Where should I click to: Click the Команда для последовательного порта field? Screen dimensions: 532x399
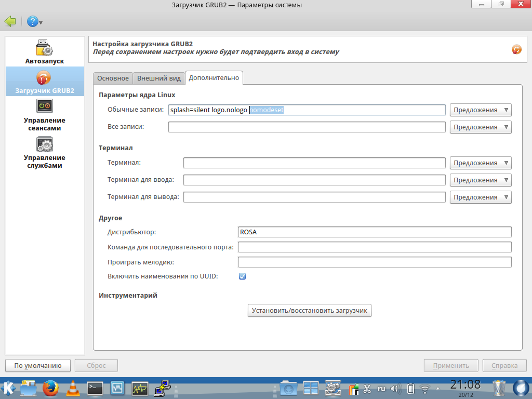tap(375, 247)
